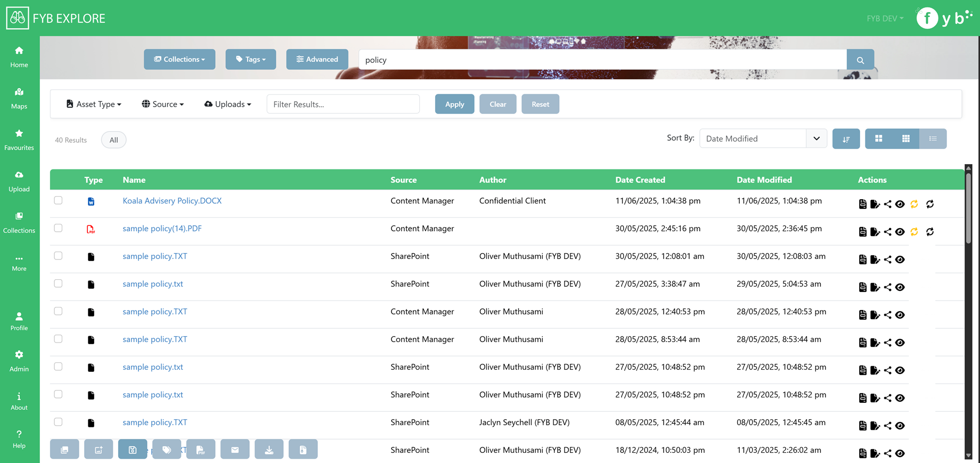Viewport: 980px width, 463px height.
Task: Open the Asset Type filter dropdown
Action: click(x=94, y=104)
